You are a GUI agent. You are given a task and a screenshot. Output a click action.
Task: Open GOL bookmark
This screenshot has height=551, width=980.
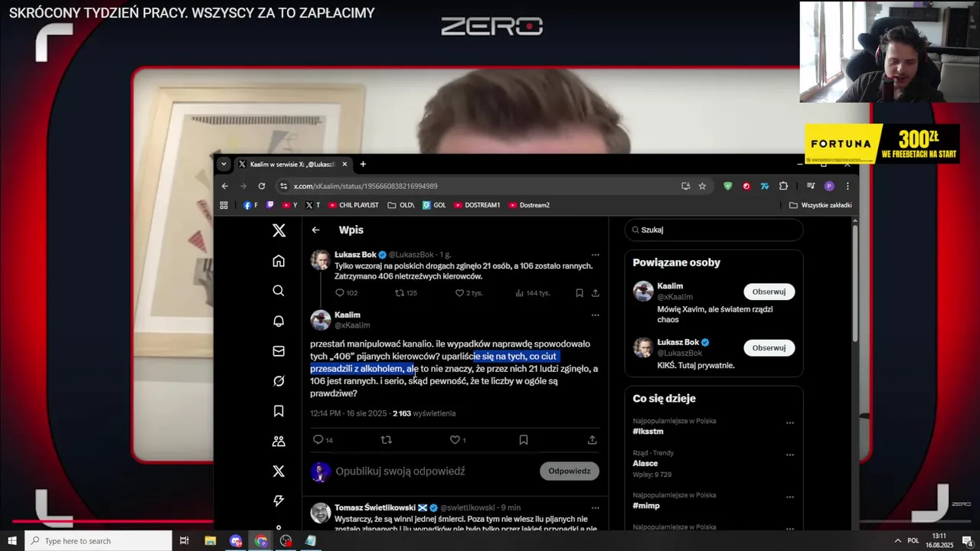click(433, 205)
